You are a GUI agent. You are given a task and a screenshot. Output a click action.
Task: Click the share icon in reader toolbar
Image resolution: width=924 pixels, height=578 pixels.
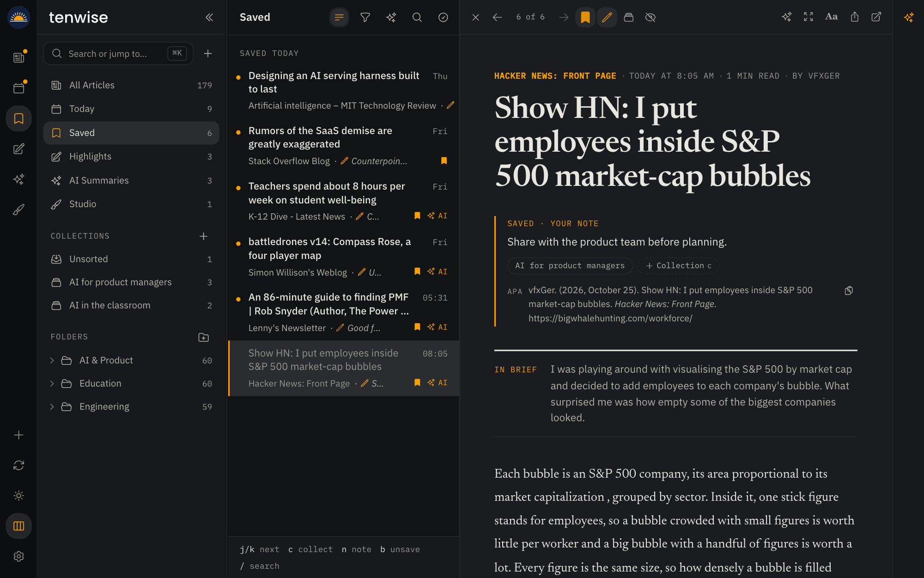coord(855,17)
